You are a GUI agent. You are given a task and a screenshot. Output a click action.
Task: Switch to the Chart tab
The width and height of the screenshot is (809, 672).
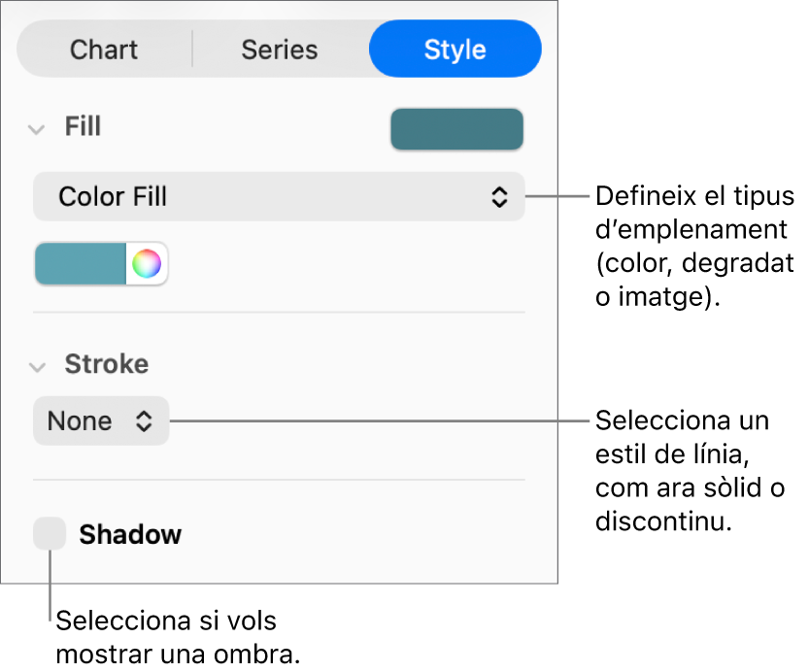[104, 49]
